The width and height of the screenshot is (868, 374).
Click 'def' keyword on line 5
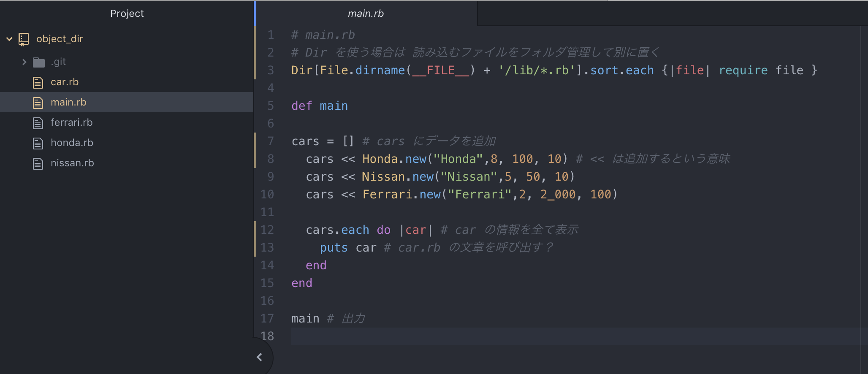302,106
